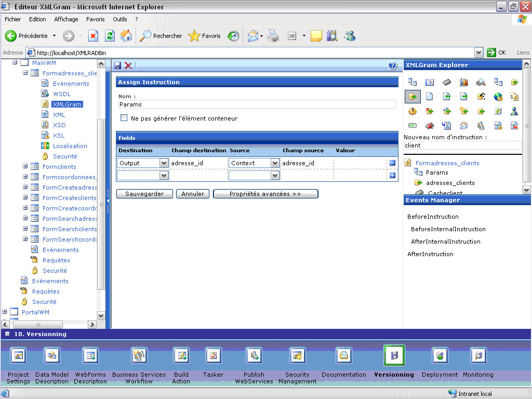Expand the Formclients tree node
The height and width of the screenshot is (399, 532).
[25, 167]
